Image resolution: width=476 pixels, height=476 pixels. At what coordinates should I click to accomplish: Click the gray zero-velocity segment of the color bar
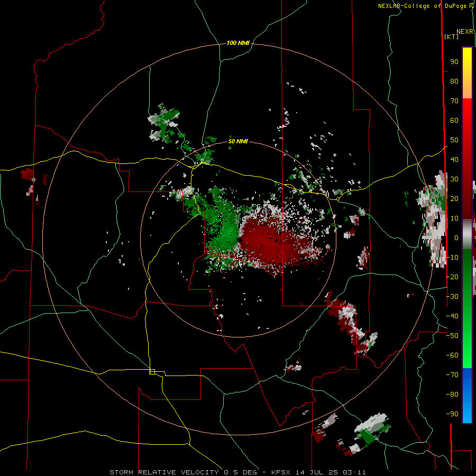click(467, 234)
